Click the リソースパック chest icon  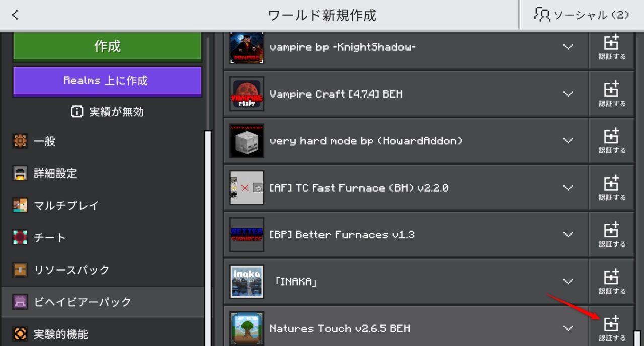[x=20, y=270]
